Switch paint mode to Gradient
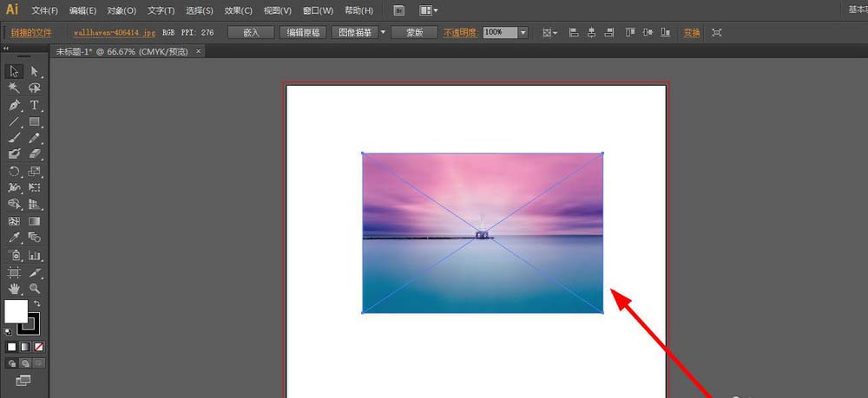The width and height of the screenshot is (868, 398). pos(25,347)
